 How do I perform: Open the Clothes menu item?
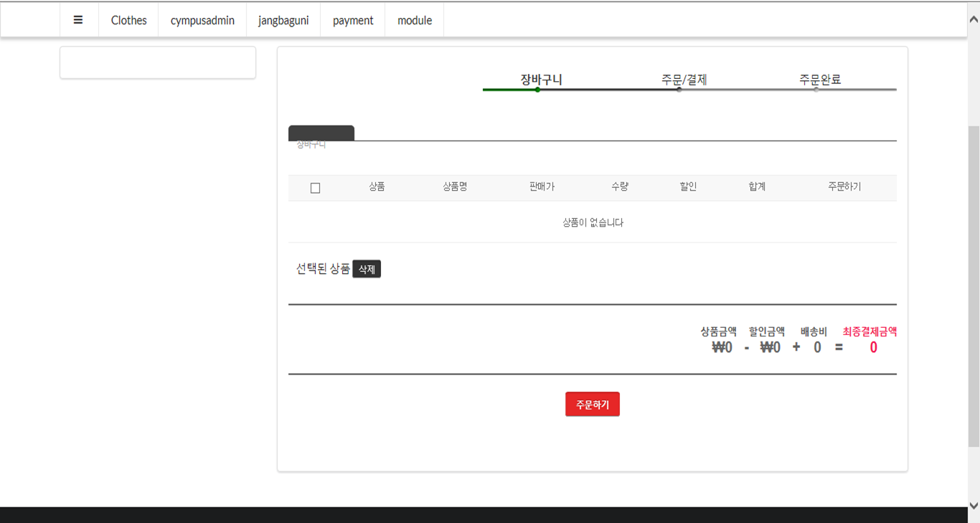tap(128, 20)
